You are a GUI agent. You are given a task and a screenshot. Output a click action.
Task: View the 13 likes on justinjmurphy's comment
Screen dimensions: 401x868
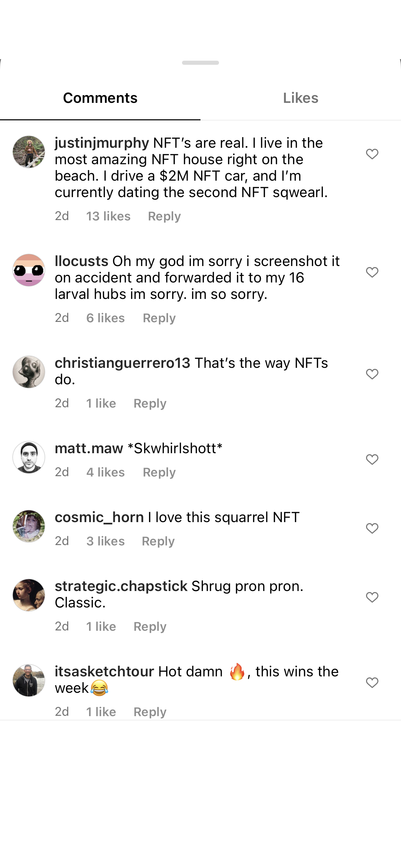(108, 216)
